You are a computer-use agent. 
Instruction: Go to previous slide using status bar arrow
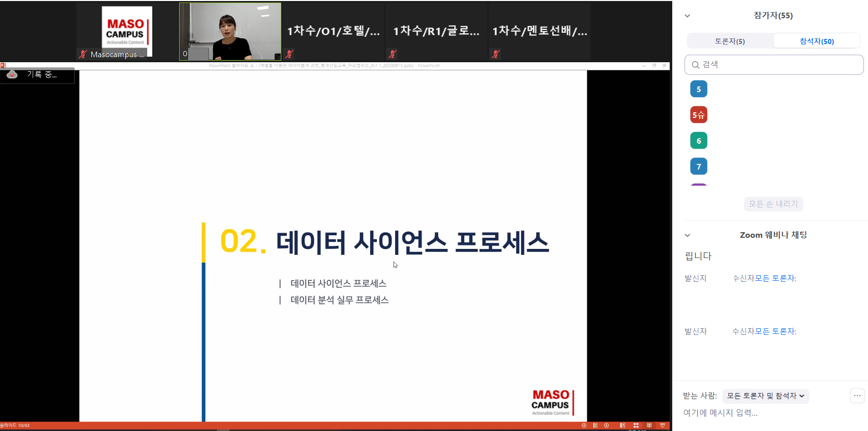[x=584, y=425]
